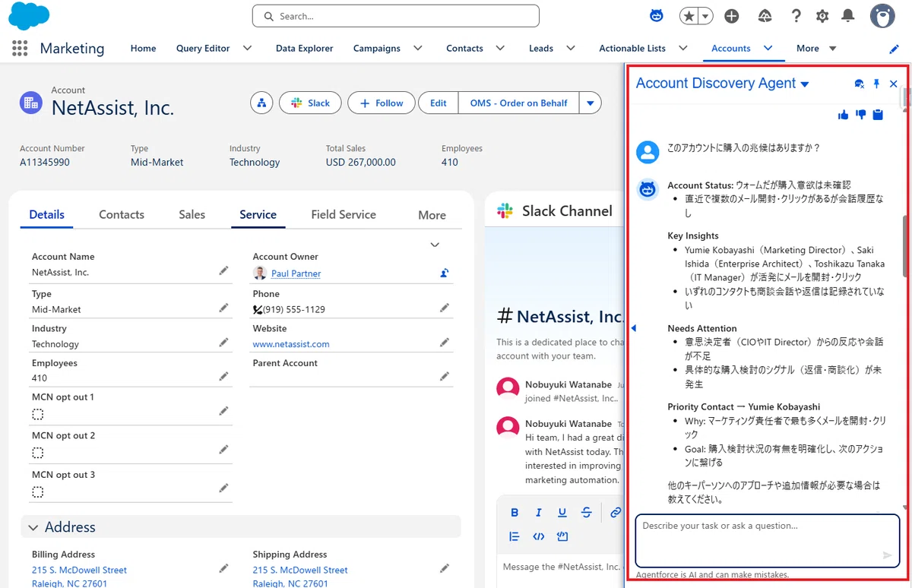Toggle MCN opt out 1 checkbox
Image resolution: width=912 pixels, height=588 pixels.
(x=37, y=414)
